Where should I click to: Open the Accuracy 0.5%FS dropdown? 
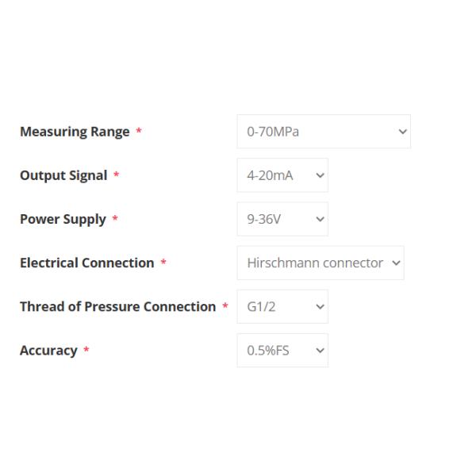click(282, 350)
